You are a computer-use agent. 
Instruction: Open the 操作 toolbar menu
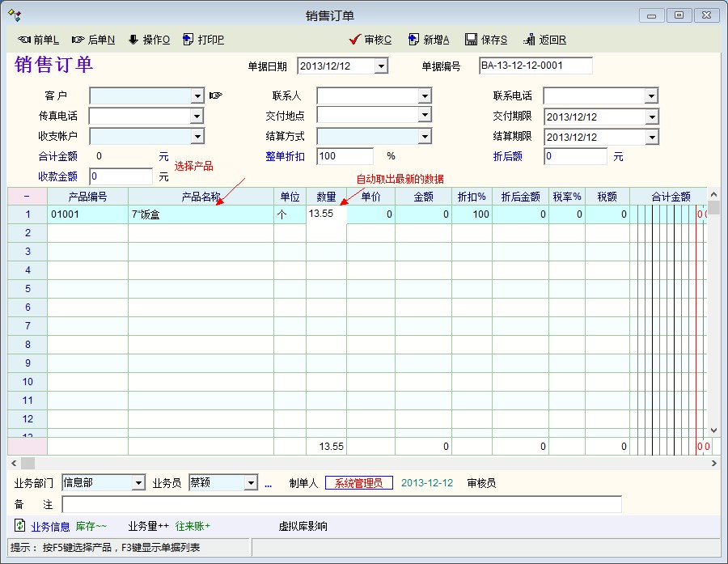pos(149,40)
